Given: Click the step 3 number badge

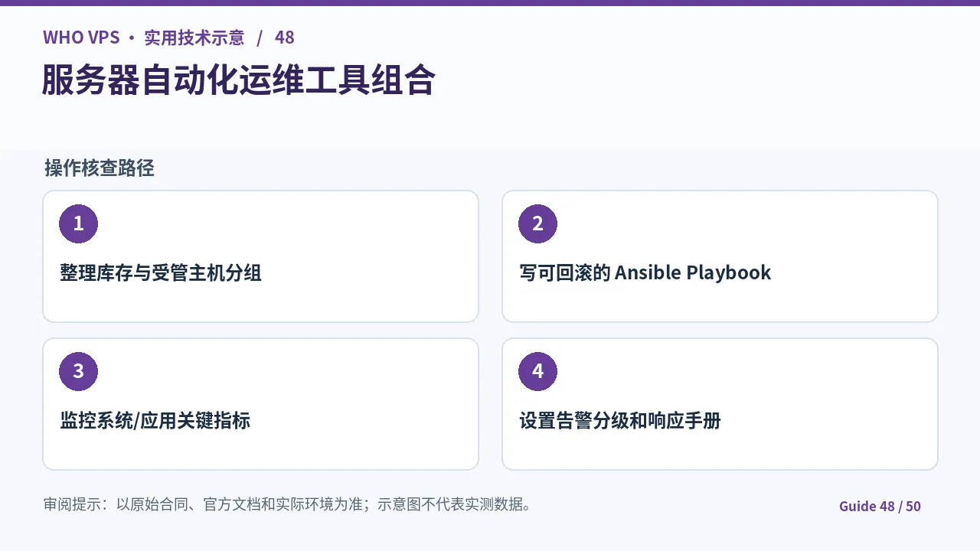Looking at the screenshot, I should click(x=78, y=371).
